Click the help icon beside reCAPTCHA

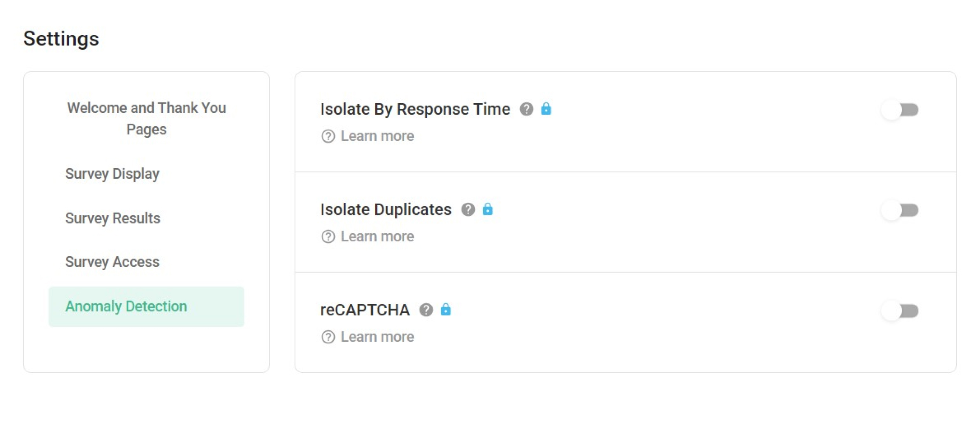(x=426, y=310)
